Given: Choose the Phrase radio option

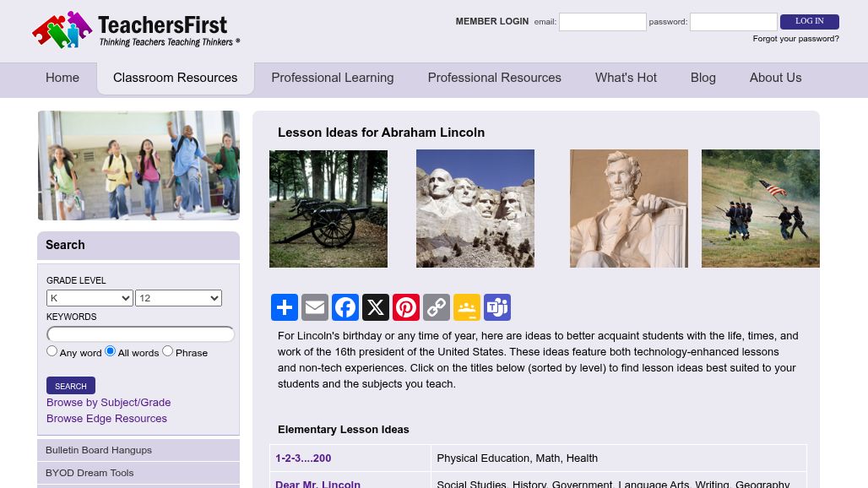Looking at the screenshot, I should (168, 350).
